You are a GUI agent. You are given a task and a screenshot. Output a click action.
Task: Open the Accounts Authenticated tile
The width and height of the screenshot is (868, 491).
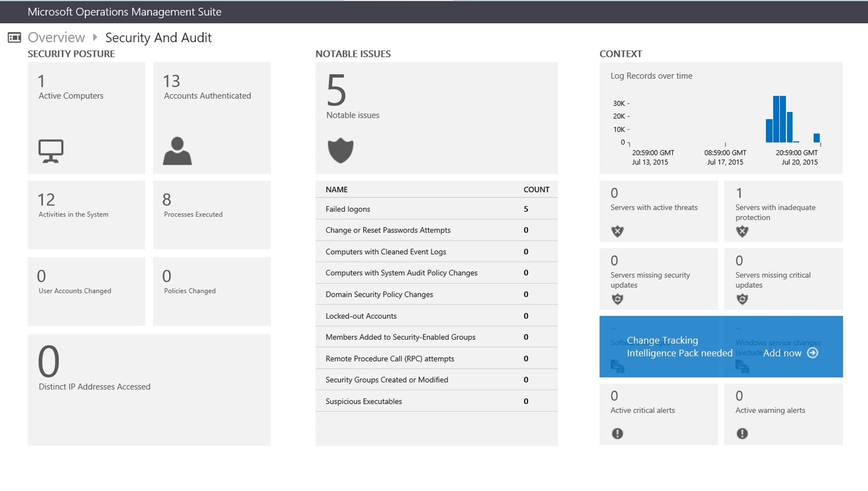pyautogui.click(x=212, y=118)
